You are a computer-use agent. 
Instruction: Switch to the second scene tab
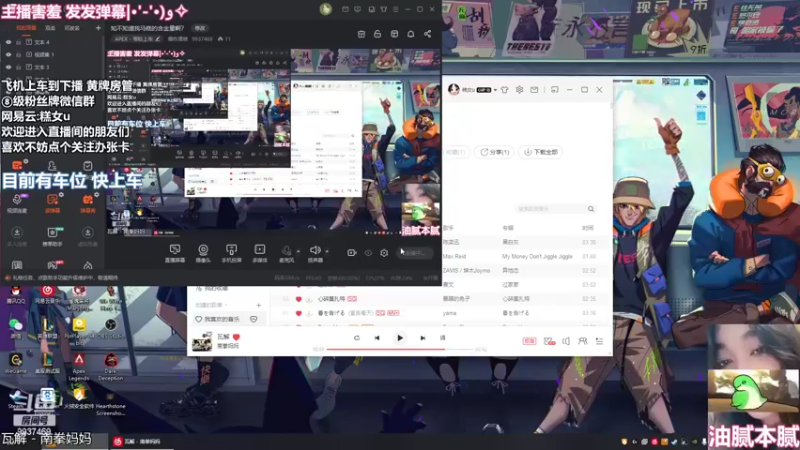(50, 28)
